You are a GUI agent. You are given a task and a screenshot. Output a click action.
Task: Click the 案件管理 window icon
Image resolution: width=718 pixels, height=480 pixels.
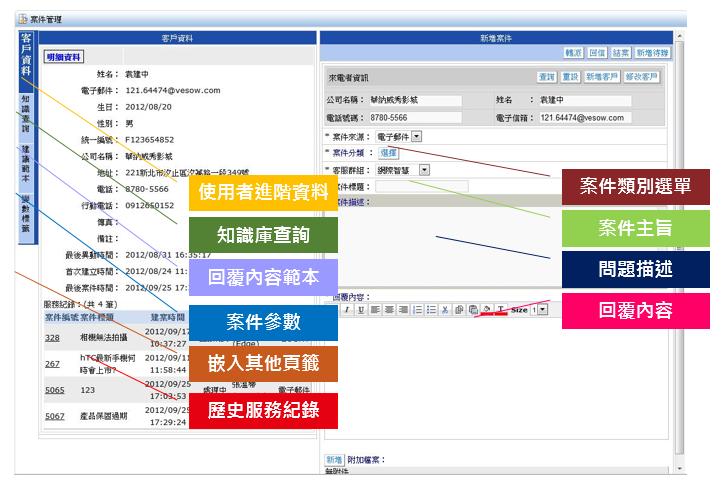[x=23, y=19]
